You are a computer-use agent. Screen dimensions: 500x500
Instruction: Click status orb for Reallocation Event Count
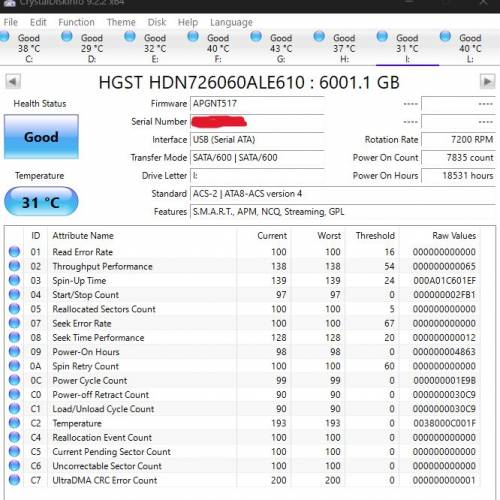(14, 437)
